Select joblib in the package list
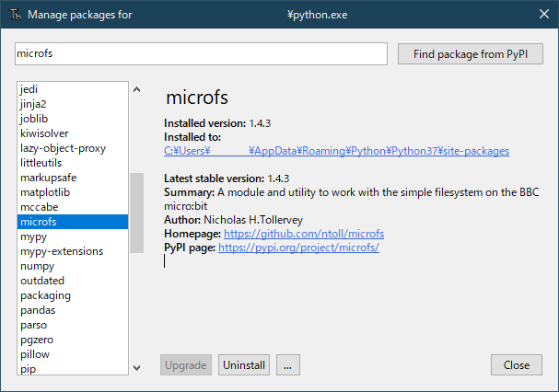This screenshot has height=392, width=559. pos(73,119)
